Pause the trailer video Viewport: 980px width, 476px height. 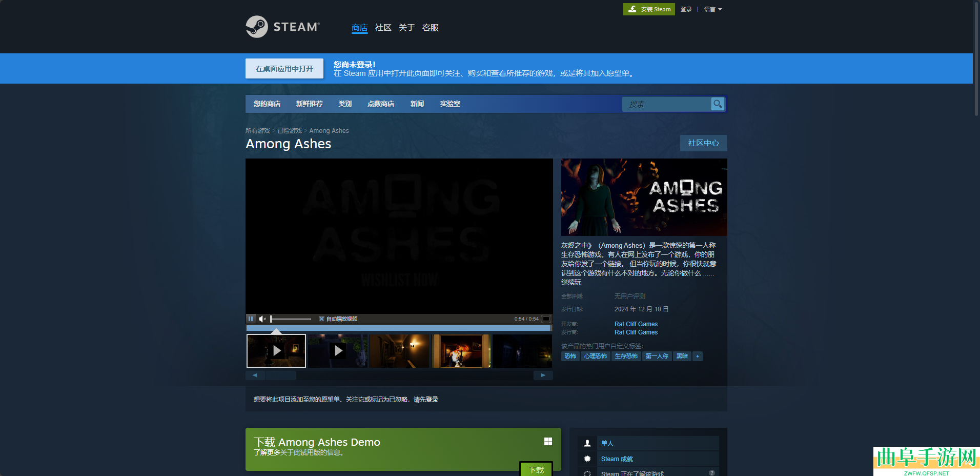click(x=251, y=319)
